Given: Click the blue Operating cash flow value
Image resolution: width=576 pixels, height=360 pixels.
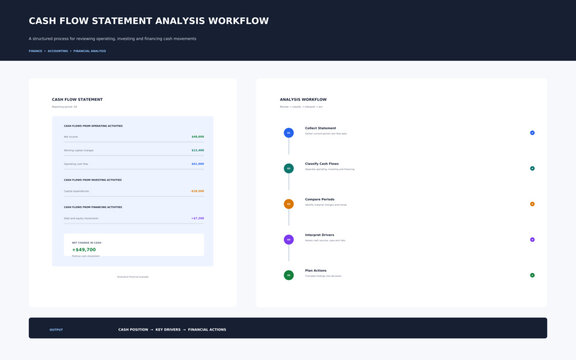Looking at the screenshot, I should [198, 164].
